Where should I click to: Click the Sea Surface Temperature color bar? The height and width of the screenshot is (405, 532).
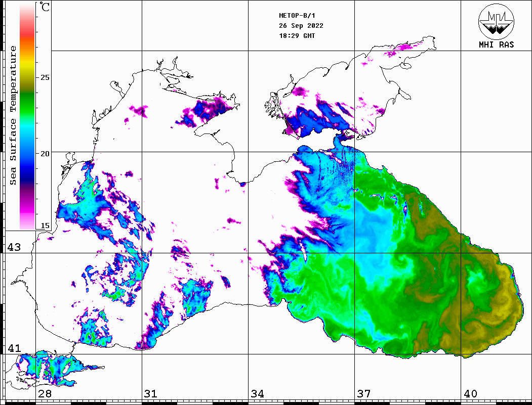pyautogui.click(x=27, y=117)
